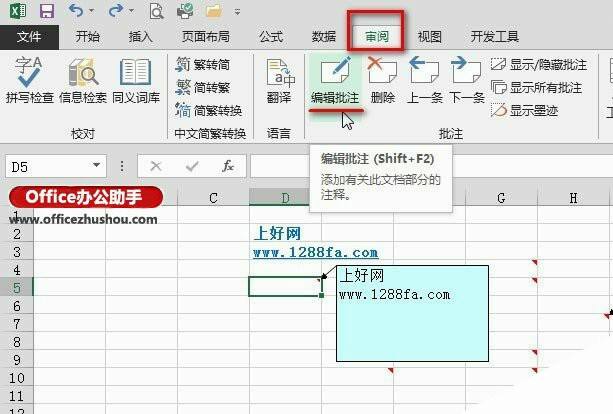Select row 7 header
The image size is (613, 414).
pos(16,324)
